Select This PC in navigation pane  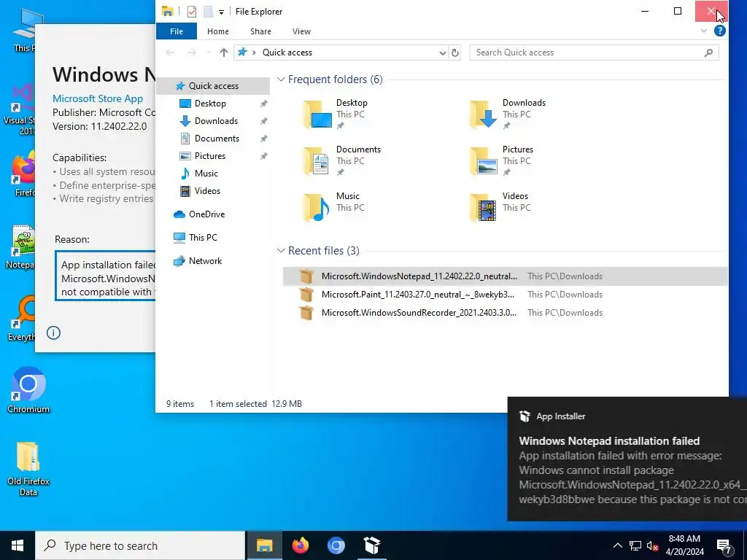coord(203,238)
